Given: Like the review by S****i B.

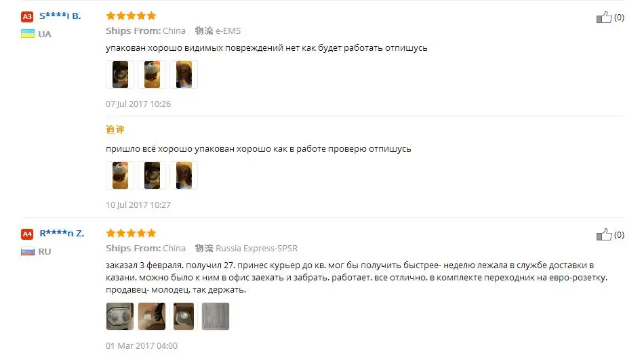Looking at the screenshot, I should [604, 17].
